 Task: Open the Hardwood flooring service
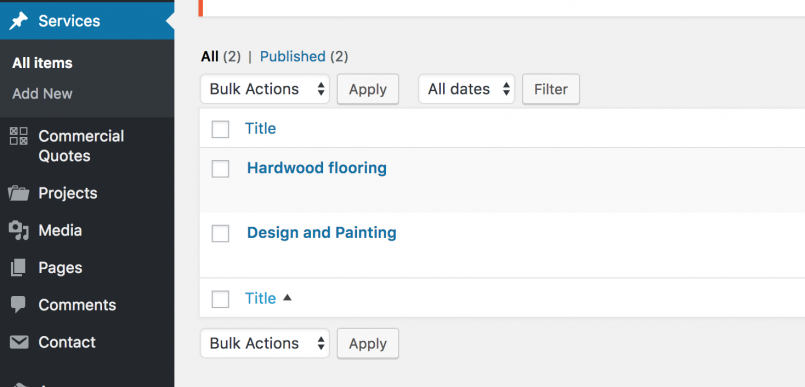point(317,168)
